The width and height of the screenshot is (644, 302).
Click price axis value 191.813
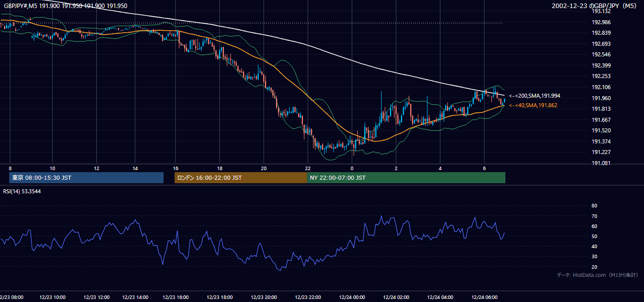pos(601,109)
